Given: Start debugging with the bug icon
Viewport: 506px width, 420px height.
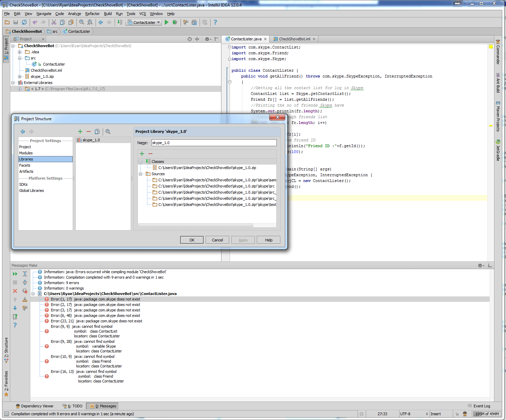Looking at the screenshot, I should point(175,22).
